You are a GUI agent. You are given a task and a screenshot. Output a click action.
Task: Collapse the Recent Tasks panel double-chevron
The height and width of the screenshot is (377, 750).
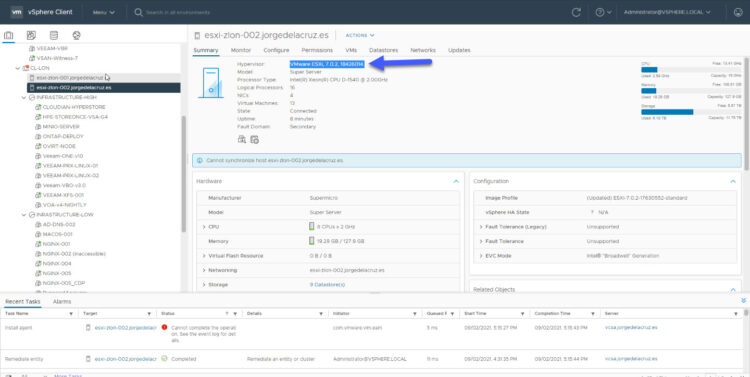pos(743,301)
